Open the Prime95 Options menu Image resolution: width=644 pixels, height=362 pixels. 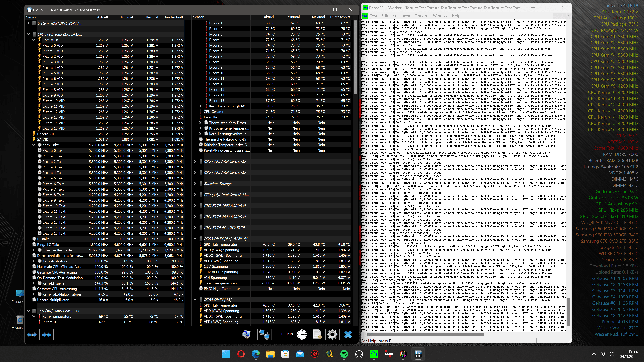[x=421, y=16]
